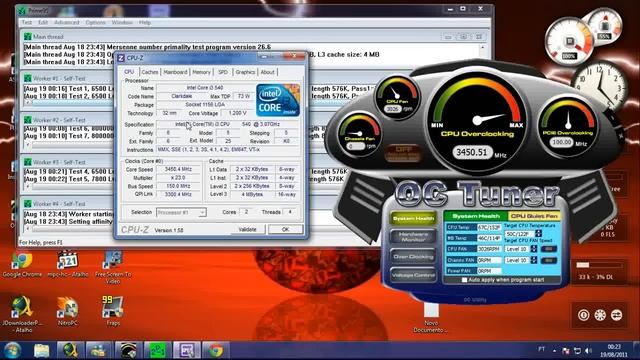Open the CPU Quiet Fan tab
The width and height of the screenshot is (640, 360).
534,216
